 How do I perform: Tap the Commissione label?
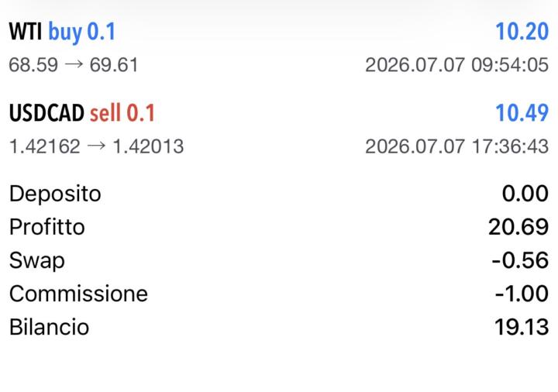(x=78, y=294)
